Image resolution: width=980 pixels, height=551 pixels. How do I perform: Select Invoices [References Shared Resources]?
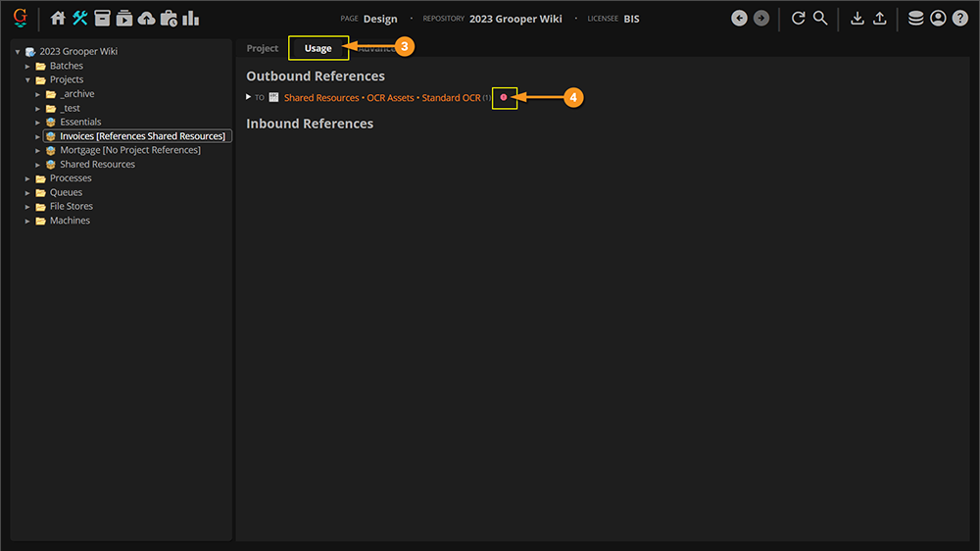tap(142, 135)
